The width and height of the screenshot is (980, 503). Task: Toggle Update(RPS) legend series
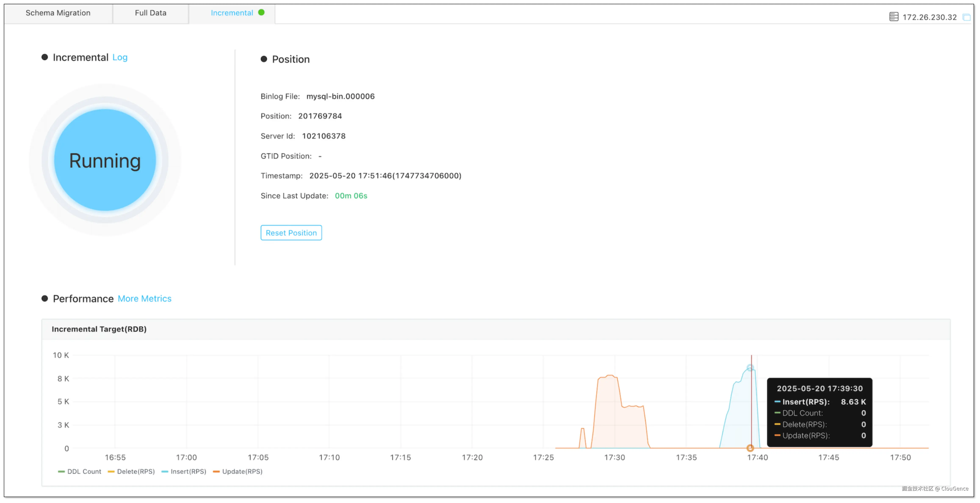(x=238, y=471)
